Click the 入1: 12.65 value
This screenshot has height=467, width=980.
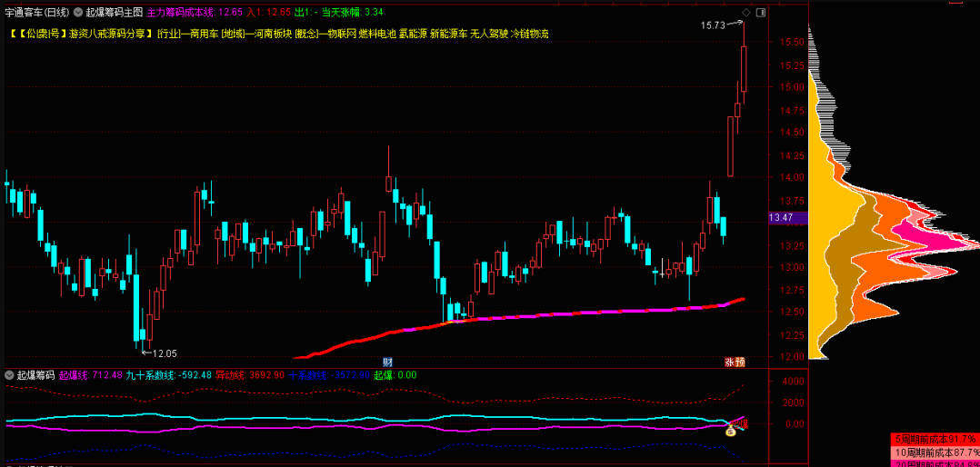tap(269, 12)
